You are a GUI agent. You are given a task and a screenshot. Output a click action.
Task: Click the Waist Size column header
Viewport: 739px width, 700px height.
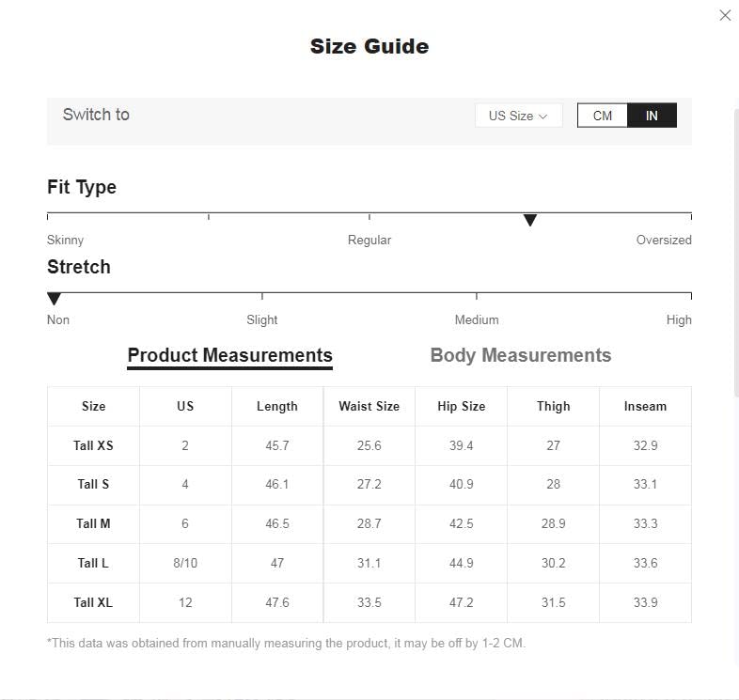[369, 406]
